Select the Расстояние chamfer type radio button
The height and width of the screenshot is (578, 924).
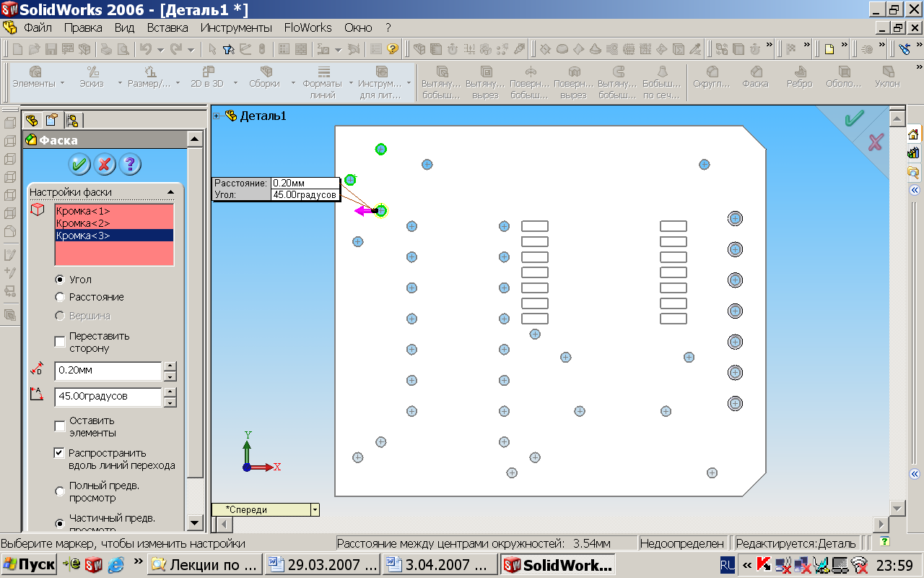(x=61, y=297)
